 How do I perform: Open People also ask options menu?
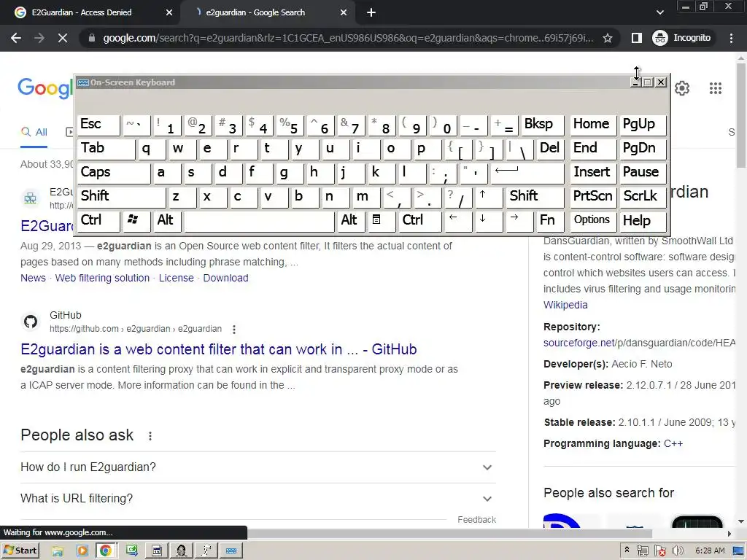point(150,436)
